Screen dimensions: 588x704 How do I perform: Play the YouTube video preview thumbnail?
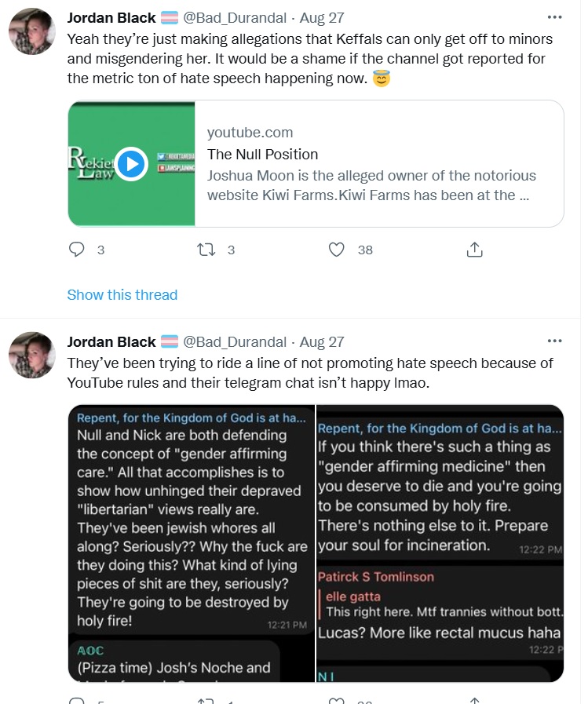[x=132, y=164]
